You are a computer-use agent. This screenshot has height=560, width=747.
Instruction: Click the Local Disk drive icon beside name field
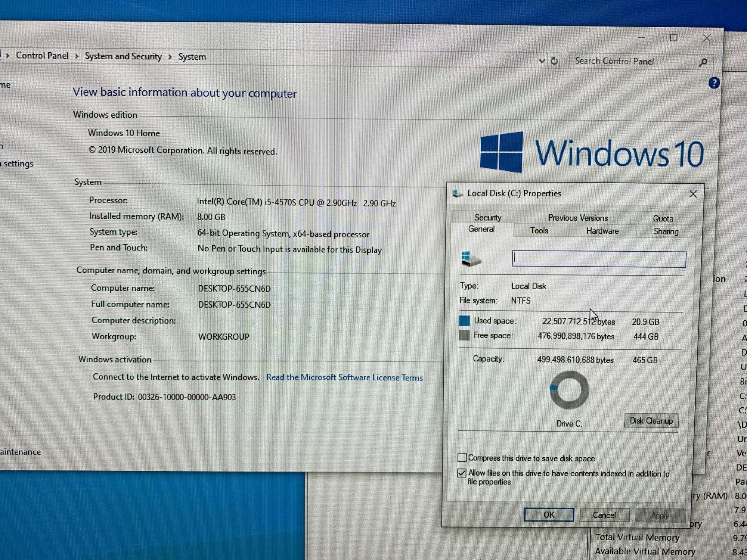(471, 259)
